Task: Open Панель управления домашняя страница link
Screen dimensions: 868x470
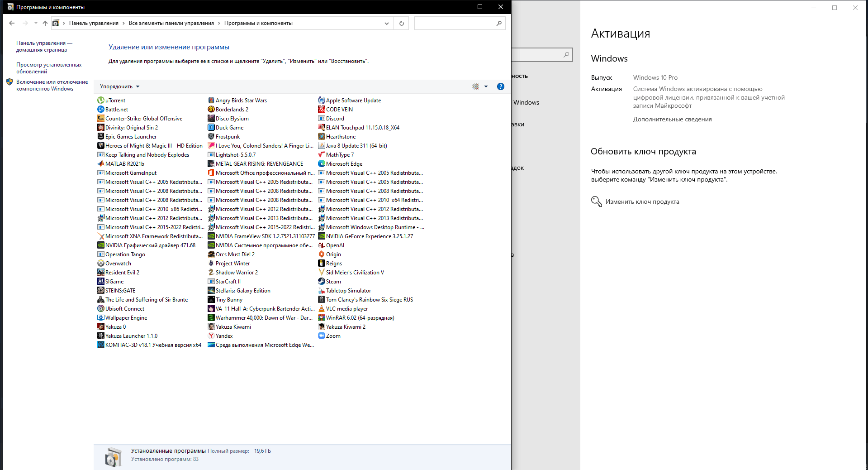Action: coord(44,47)
